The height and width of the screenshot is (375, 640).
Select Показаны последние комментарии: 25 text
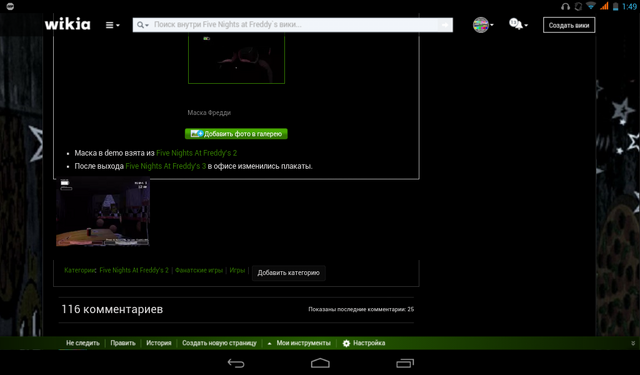tap(361, 309)
